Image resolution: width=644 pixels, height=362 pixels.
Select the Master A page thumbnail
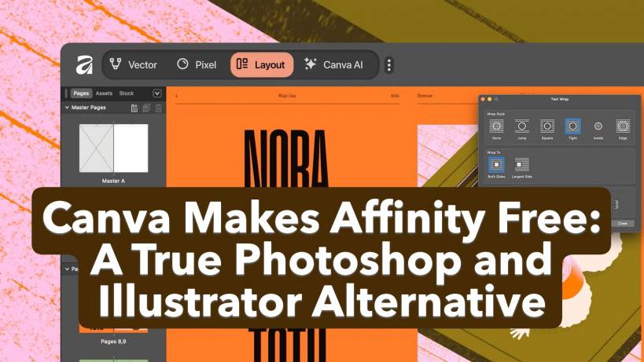coord(113,148)
